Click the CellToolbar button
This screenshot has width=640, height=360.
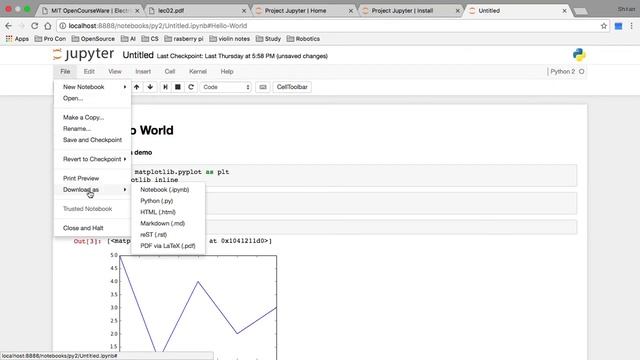(x=292, y=87)
